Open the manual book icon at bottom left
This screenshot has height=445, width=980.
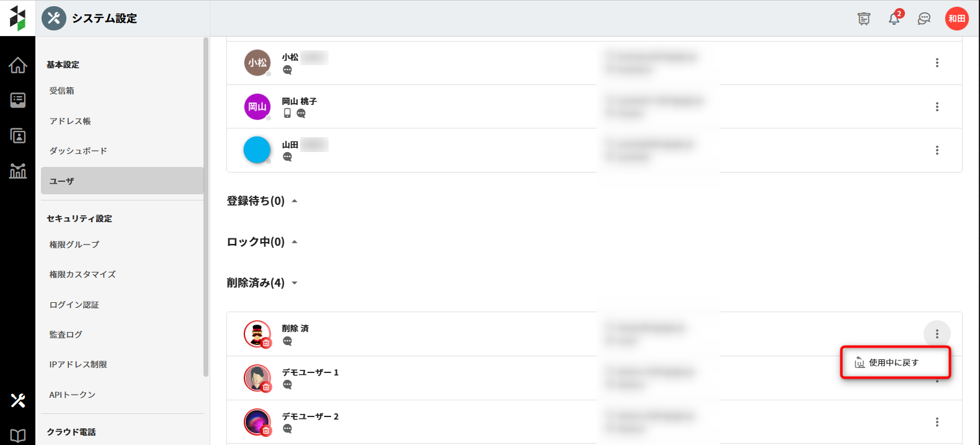pyautogui.click(x=17, y=435)
